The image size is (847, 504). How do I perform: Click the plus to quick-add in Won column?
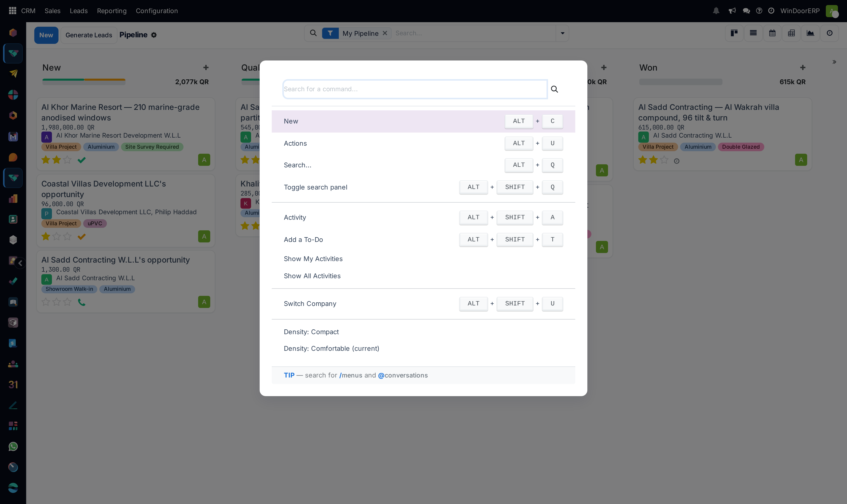coord(802,68)
